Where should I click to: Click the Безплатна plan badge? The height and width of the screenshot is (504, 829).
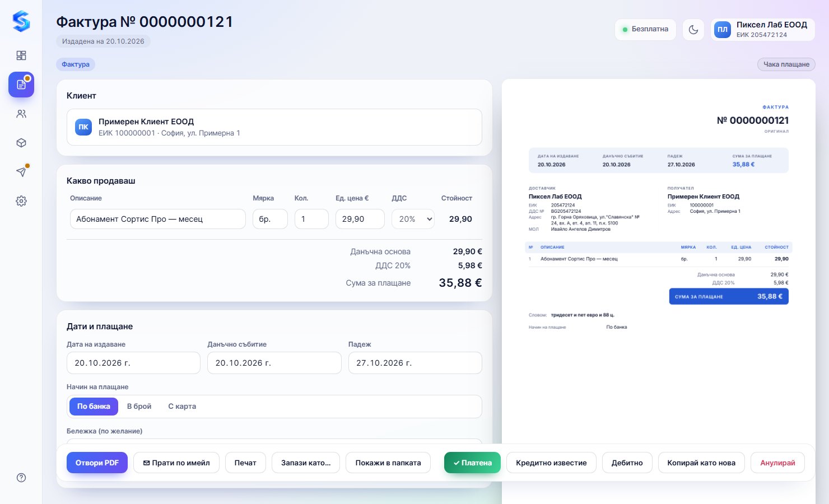[645, 30]
